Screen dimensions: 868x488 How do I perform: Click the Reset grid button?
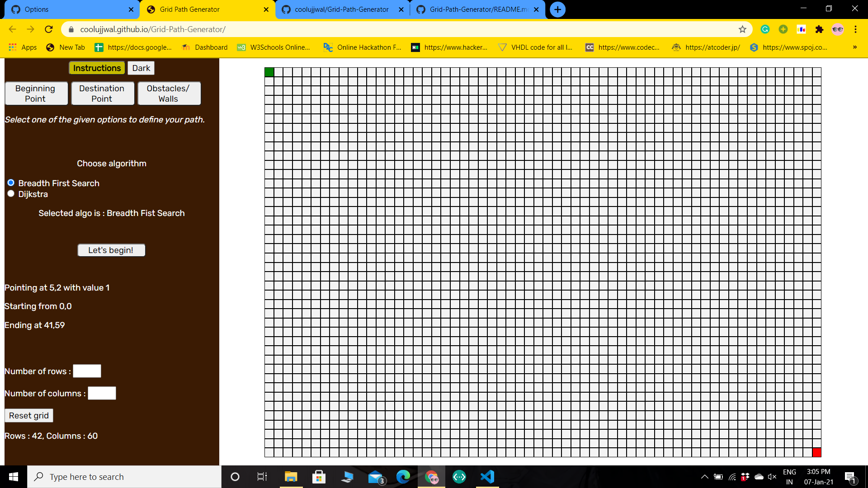tap(29, 416)
